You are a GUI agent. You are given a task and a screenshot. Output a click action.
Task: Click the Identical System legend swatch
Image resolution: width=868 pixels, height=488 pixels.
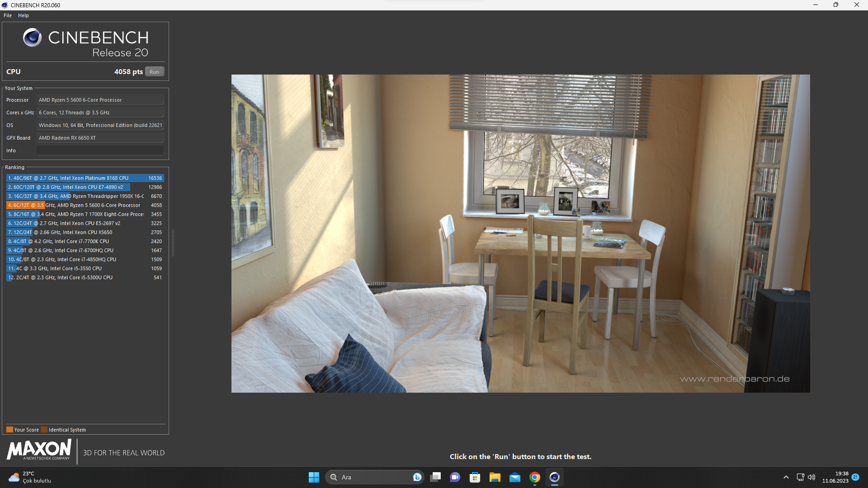coord(44,430)
